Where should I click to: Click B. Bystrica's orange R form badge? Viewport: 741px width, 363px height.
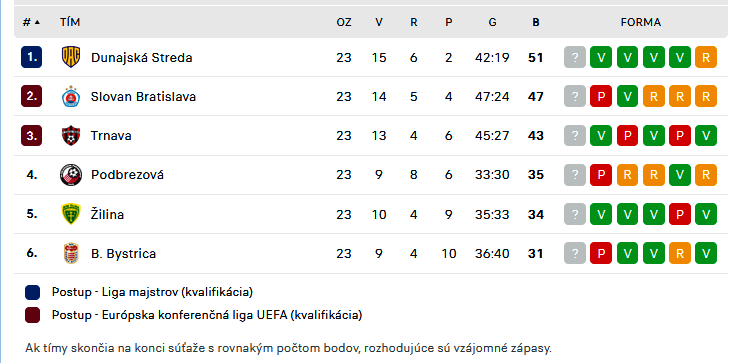point(680,253)
